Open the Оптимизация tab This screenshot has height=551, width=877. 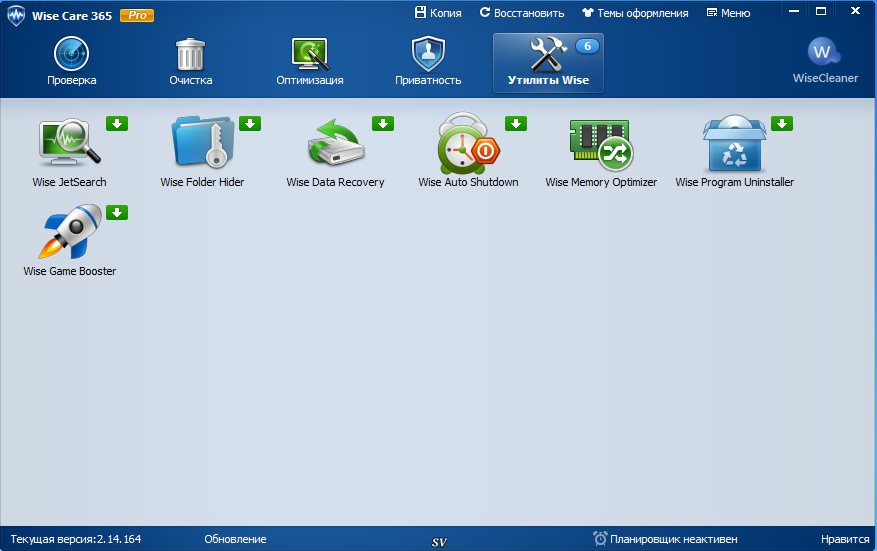click(x=310, y=62)
